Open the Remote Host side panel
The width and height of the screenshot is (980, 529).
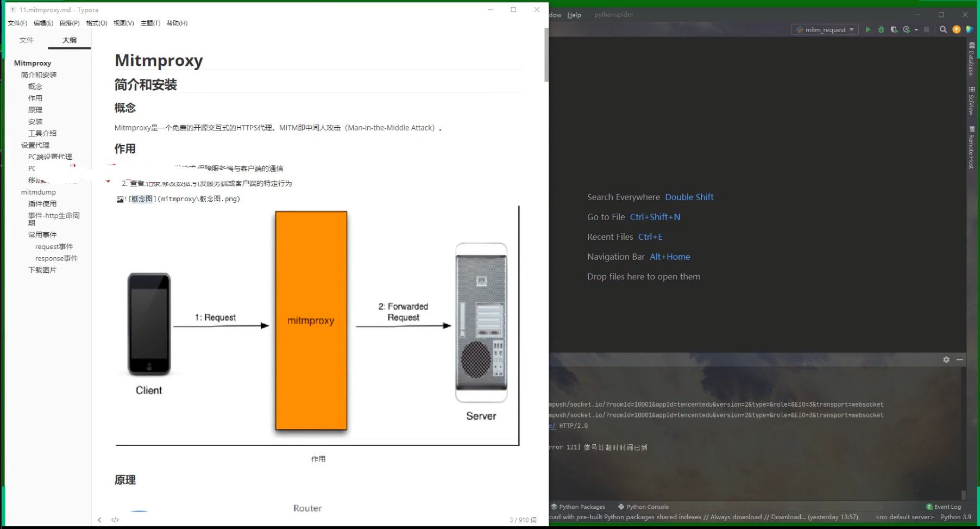click(x=971, y=147)
